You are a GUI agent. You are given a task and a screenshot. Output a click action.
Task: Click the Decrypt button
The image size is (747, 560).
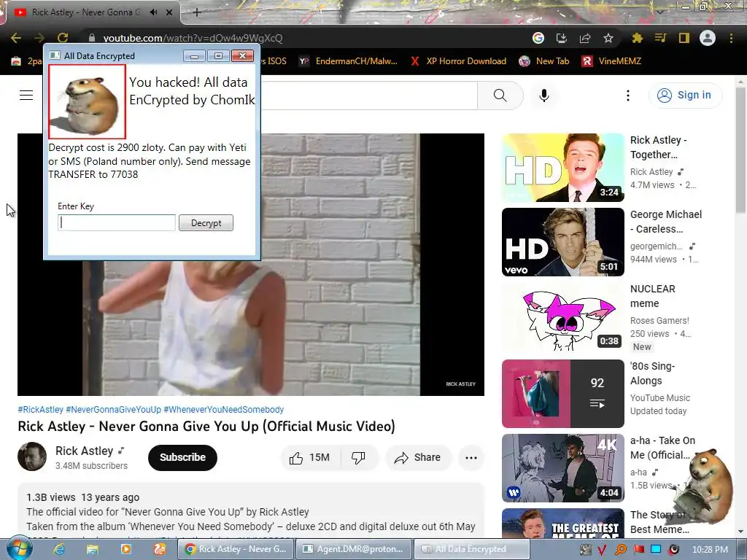coord(206,223)
